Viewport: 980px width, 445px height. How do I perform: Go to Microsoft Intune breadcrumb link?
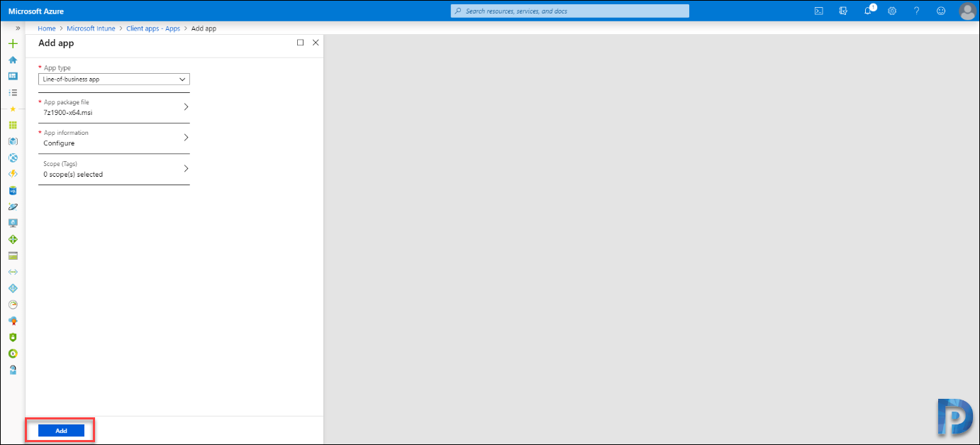pos(91,28)
